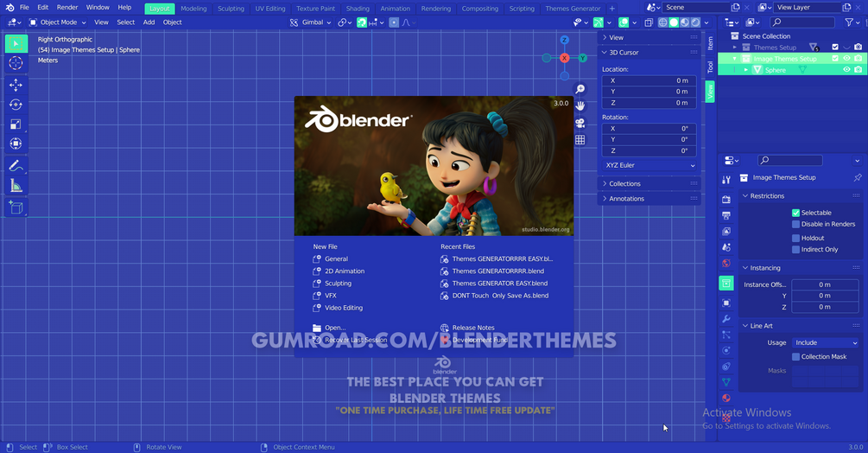Select the Measure tool

click(x=16, y=186)
